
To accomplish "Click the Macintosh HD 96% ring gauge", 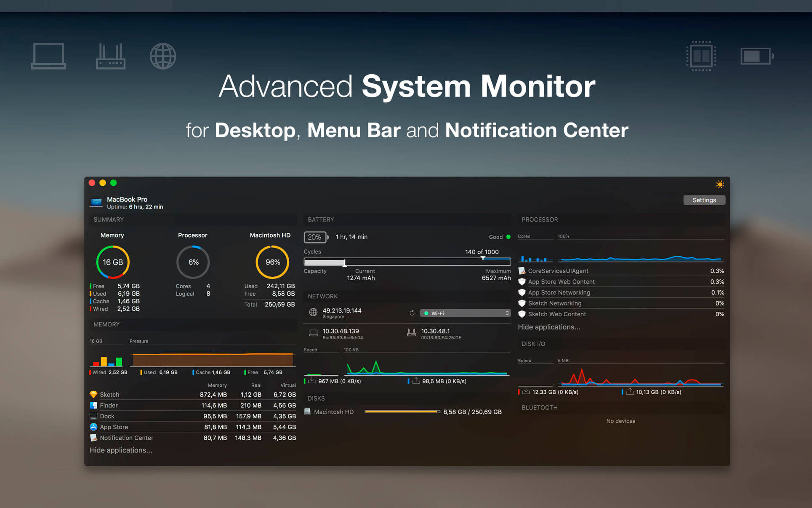I will coord(272,262).
